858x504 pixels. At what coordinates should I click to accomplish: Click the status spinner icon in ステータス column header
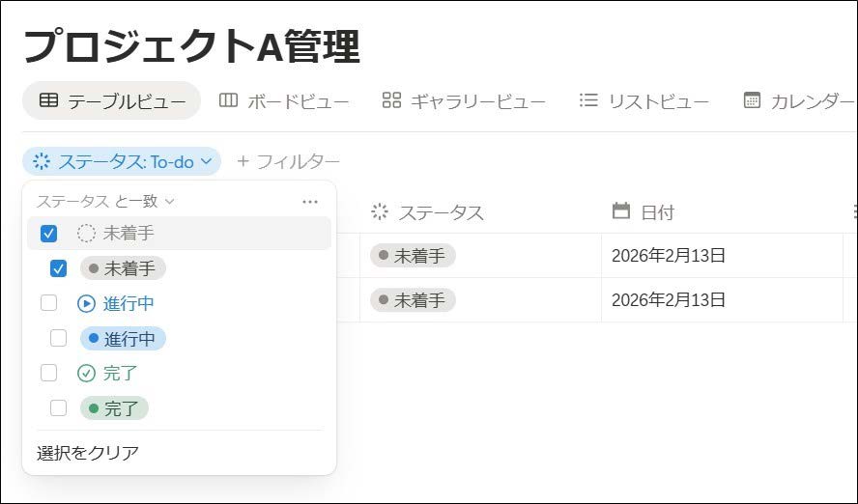[x=380, y=211]
